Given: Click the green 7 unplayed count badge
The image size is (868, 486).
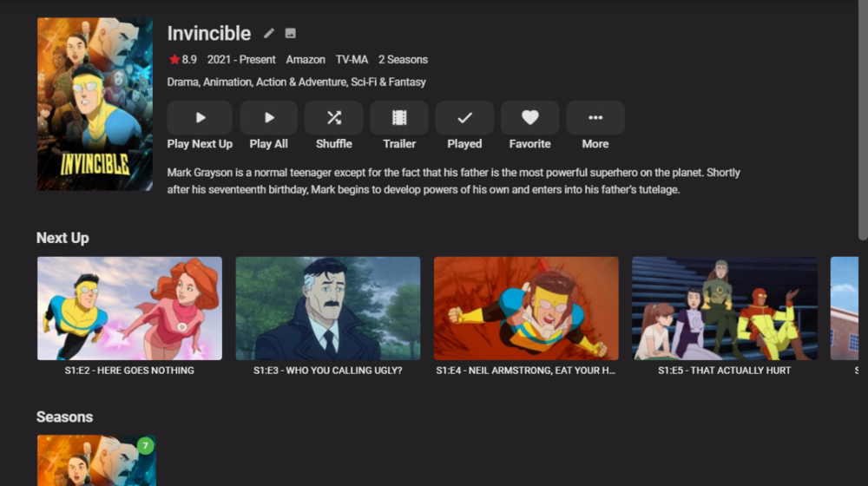Looking at the screenshot, I should pos(145,445).
